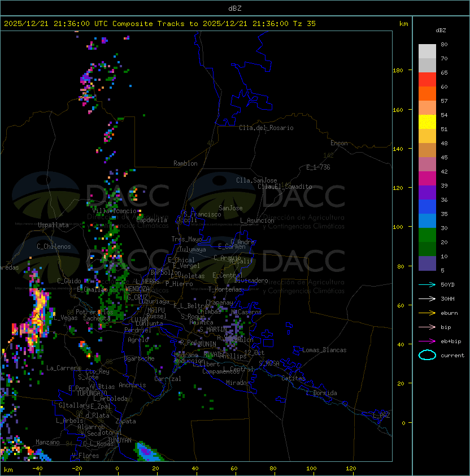Click the Uspallata label on the map

coord(53,225)
